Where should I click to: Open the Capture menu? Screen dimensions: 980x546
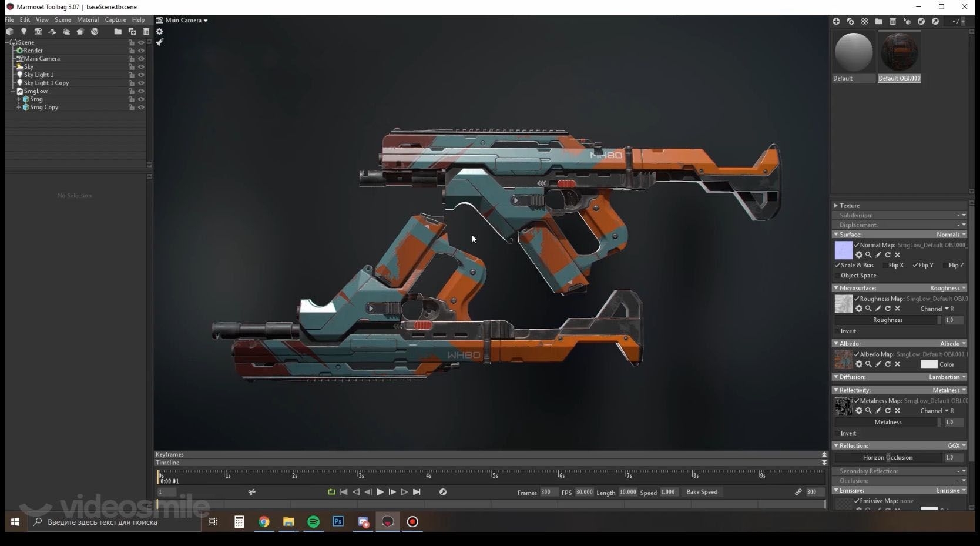coord(116,20)
